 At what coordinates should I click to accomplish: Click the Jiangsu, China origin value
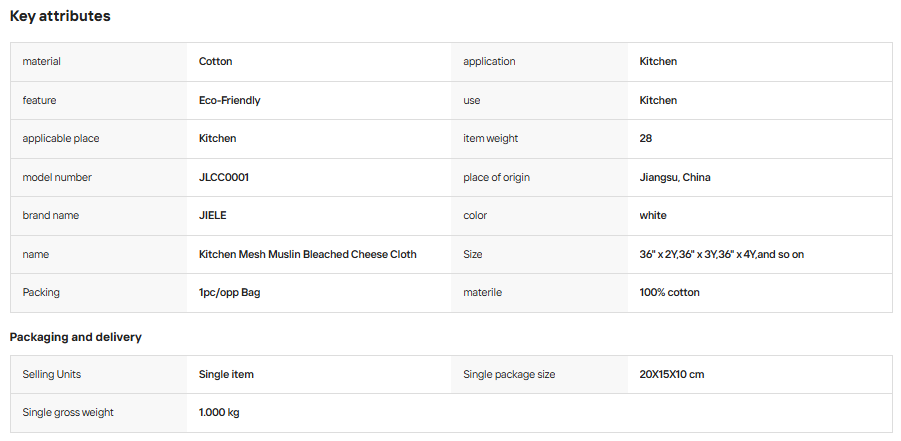(675, 178)
